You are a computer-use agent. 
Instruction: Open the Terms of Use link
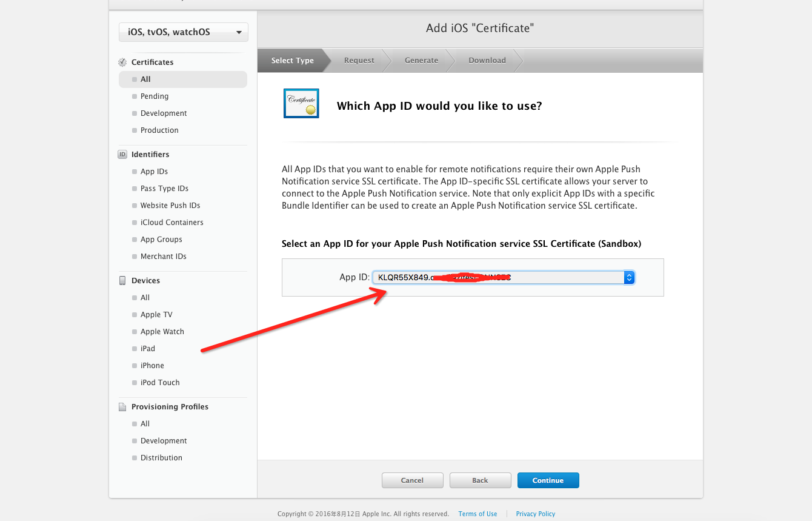[x=478, y=514]
